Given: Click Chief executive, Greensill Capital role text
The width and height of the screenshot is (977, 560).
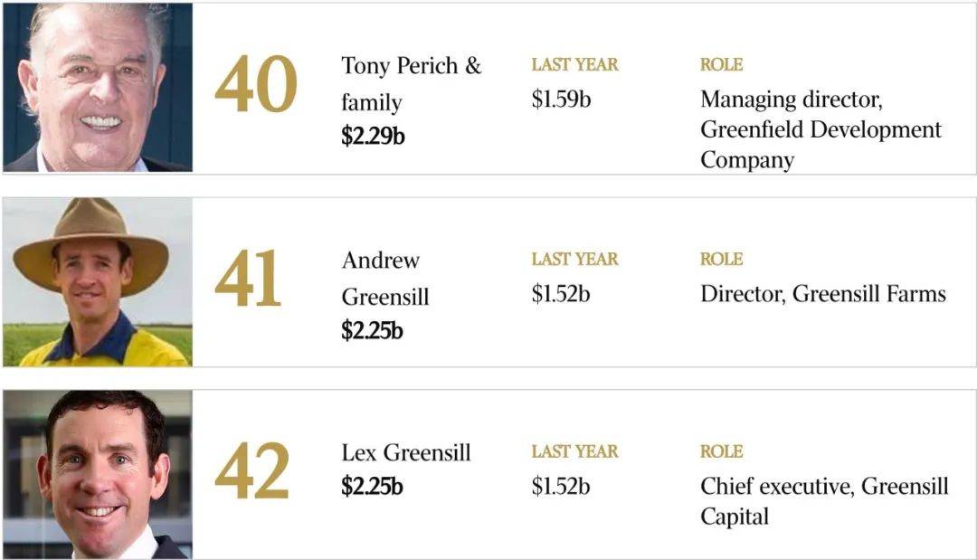Looking at the screenshot, I should pos(824,501).
